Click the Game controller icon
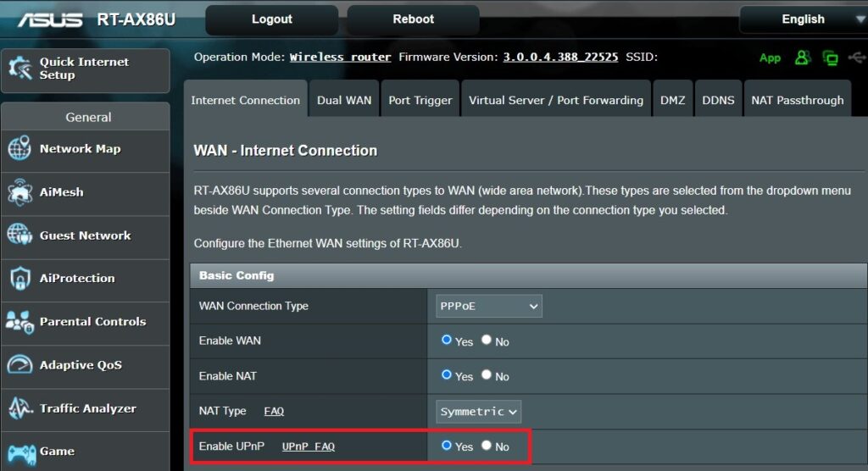 point(21,455)
